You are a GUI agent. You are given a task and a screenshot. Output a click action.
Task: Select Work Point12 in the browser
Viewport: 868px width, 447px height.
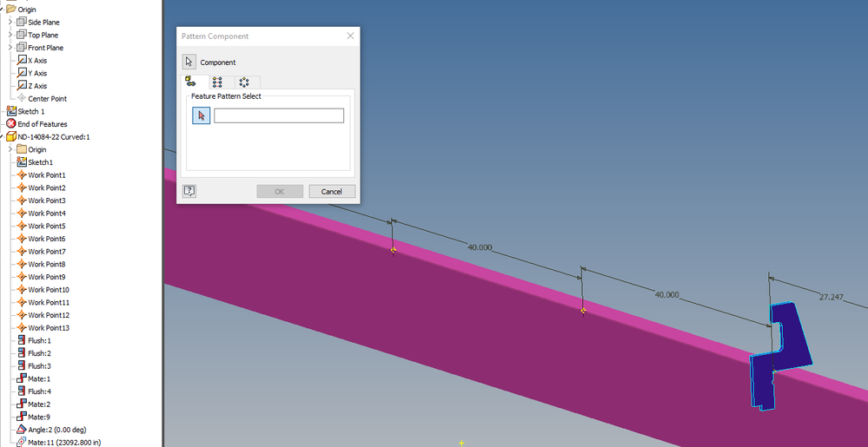49,315
